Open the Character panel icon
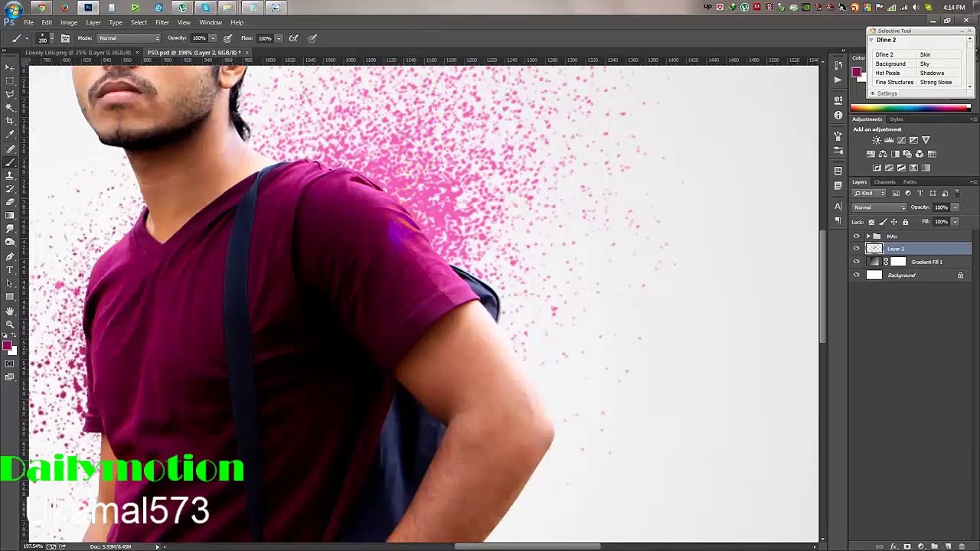This screenshot has height=551, width=980. click(x=838, y=207)
